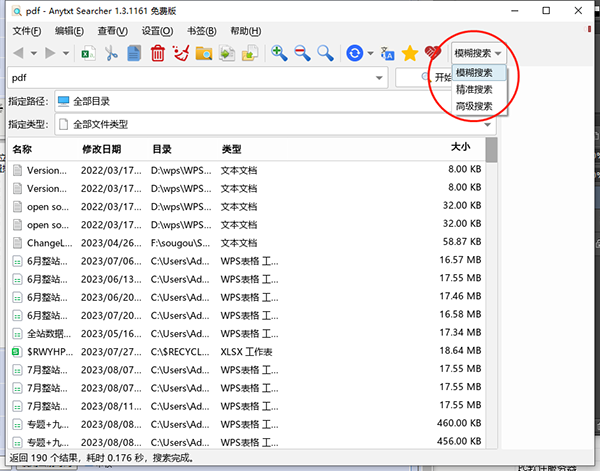Select the ChangeL... file row
This screenshot has width=600, height=471.
[246, 243]
